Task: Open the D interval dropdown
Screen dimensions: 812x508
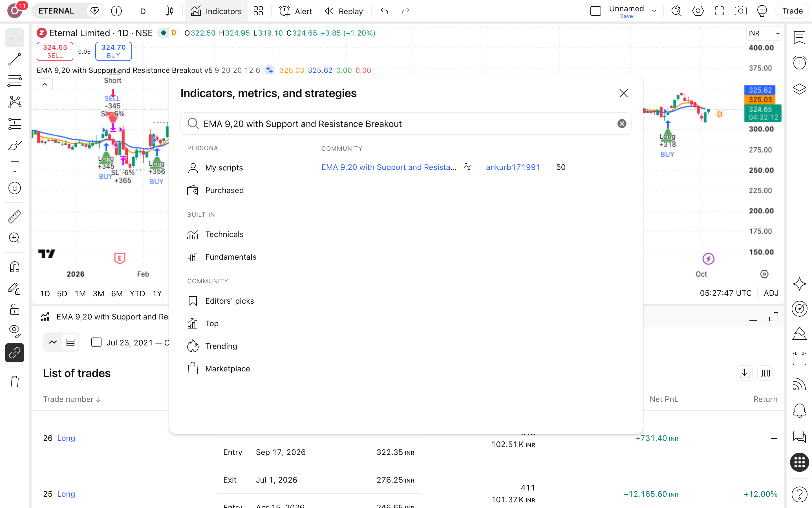Action: pyautogui.click(x=143, y=11)
